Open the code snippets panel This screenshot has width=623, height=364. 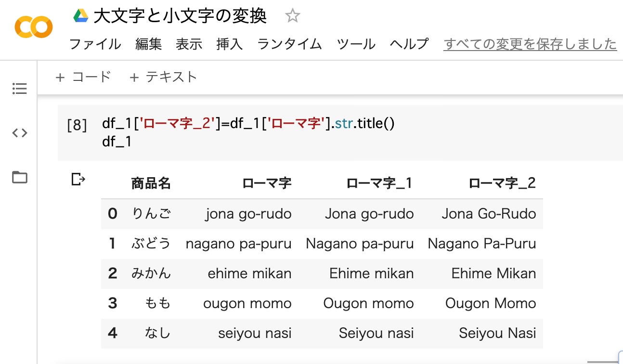(19, 133)
